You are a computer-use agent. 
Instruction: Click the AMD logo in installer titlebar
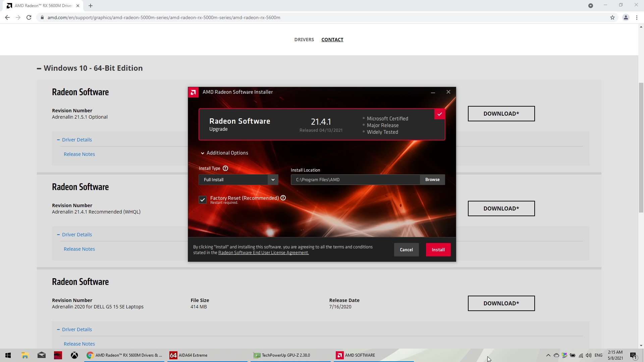[x=193, y=92]
